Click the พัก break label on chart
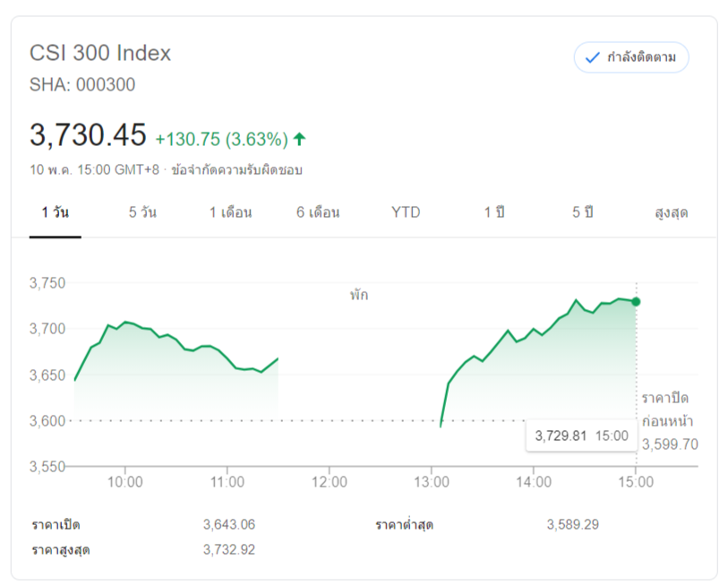Viewport: 728px width, 586px height. [359, 294]
